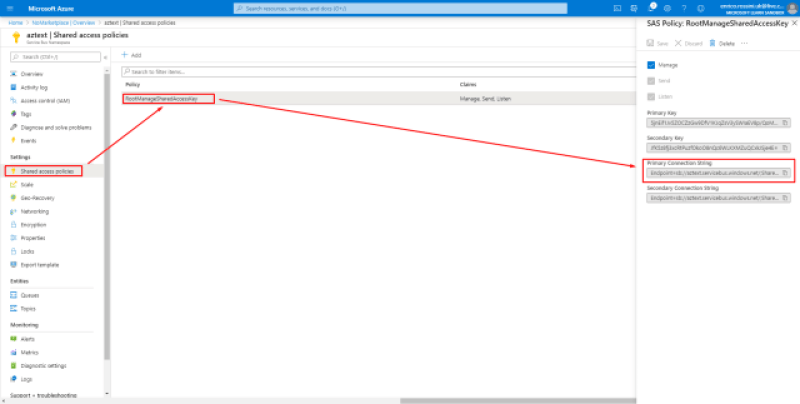Open Scale settings
Image resolution: width=800 pixels, height=404 pixels.
tap(27, 185)
